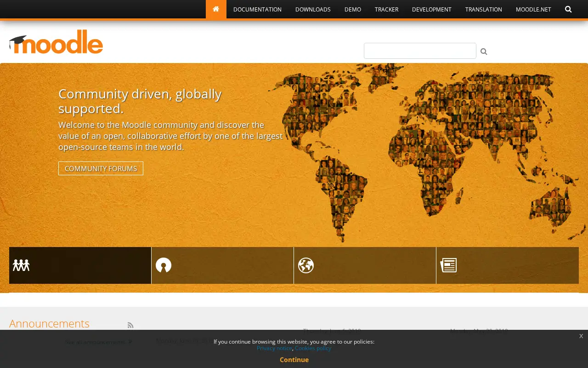588x368 pixels.
Task: Focus the site search input field
Action: point(420,51)
